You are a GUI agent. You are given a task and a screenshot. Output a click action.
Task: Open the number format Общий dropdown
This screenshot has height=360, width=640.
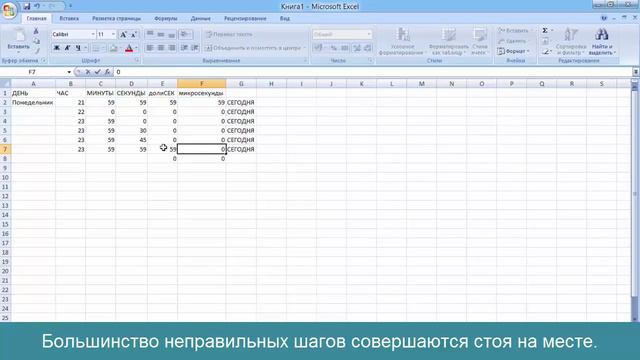tap(369, 34)
